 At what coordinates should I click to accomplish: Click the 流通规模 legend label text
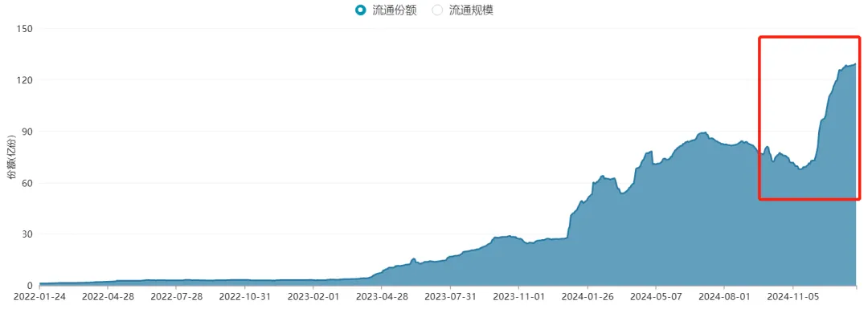[x=470, y=10]
